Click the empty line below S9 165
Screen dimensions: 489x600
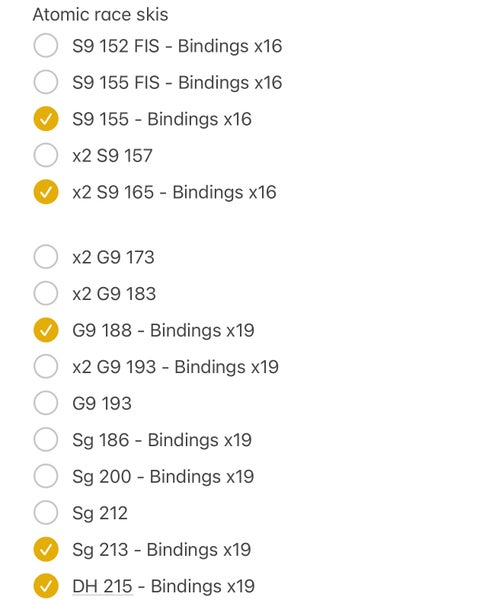coord(244,225)
